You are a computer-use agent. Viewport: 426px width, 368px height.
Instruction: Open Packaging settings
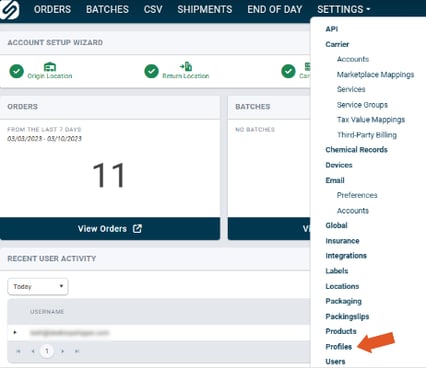pyautogui.click(x=343, y=301)
